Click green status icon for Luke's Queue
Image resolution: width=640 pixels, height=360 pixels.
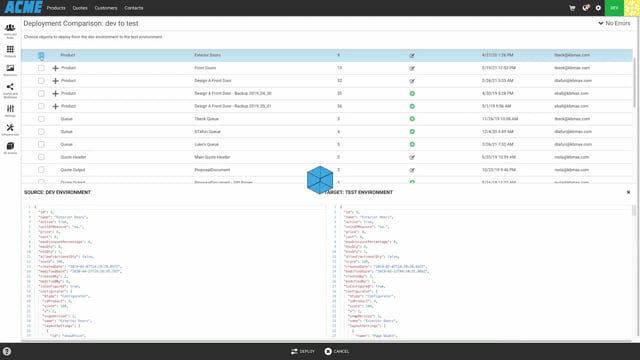coord(412,144)
